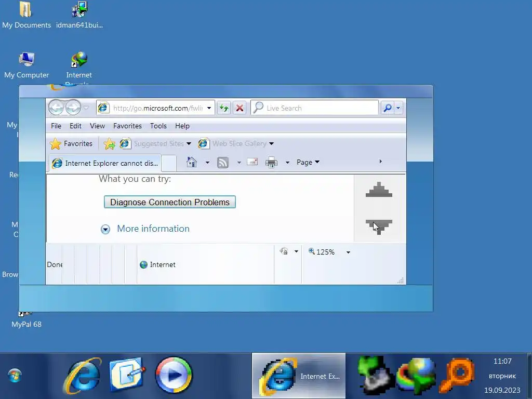Screen dimensions: 532x399
Task: Click the Home house icon
Action: [x=192, y=162]
